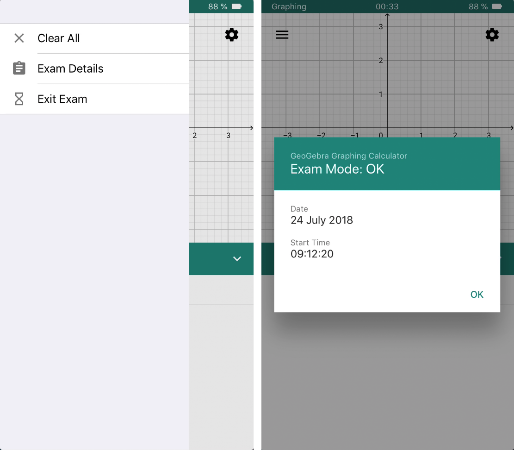This screenshot has height=450, width=514.
Task: Click the Graphing label in status bar
Action: tap(289, 7)
